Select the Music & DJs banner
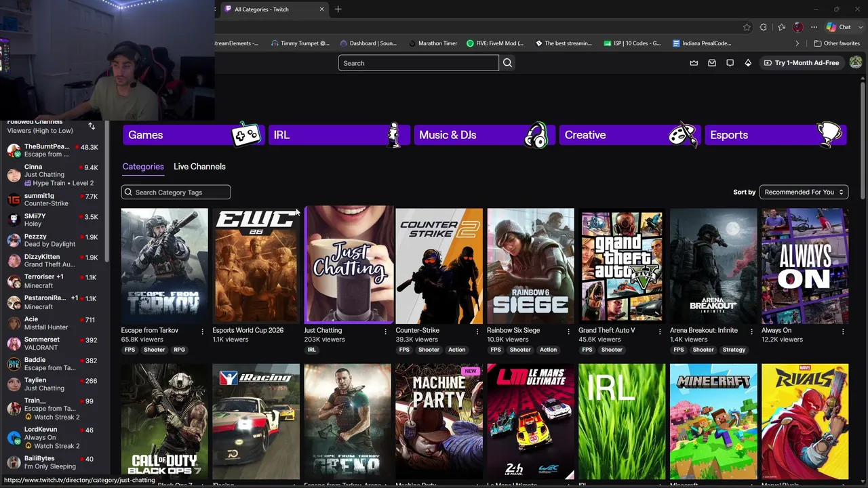Image resolution: width=868 pixels, height=488 pixels. [x=484, y=134]
